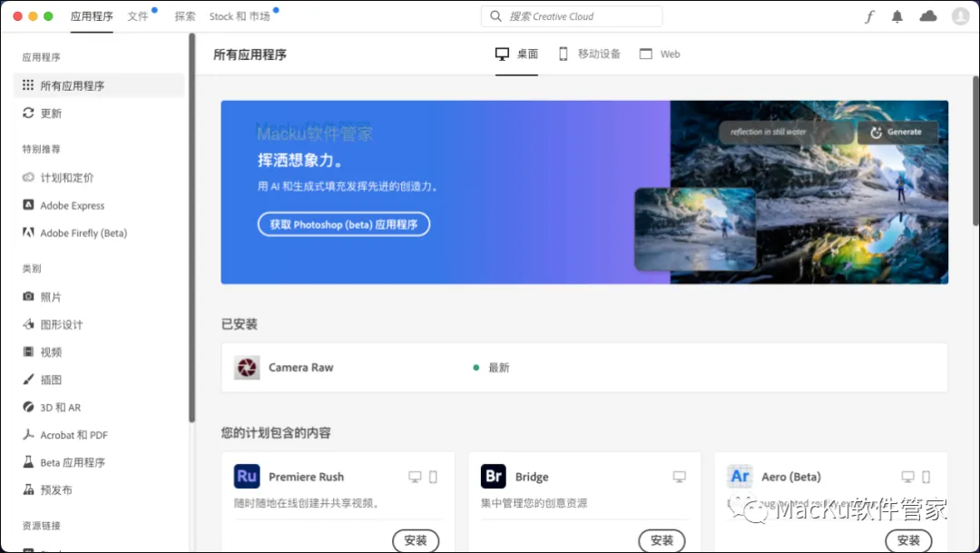The image size is (980, 553).
Task: Click the Beta 应用程序 flask icon
Action: (28, 461)
